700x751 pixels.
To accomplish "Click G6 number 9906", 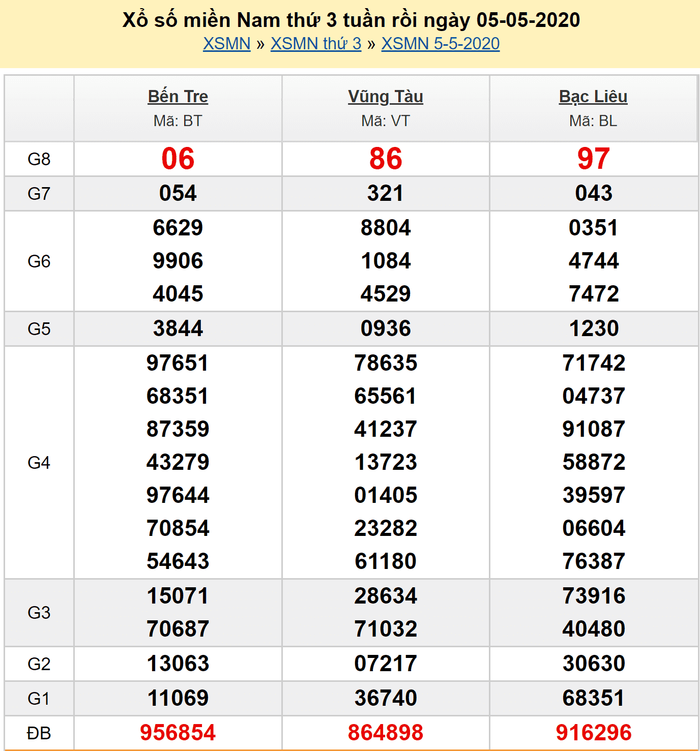I will pyautogui.click(x=178, y=261).
